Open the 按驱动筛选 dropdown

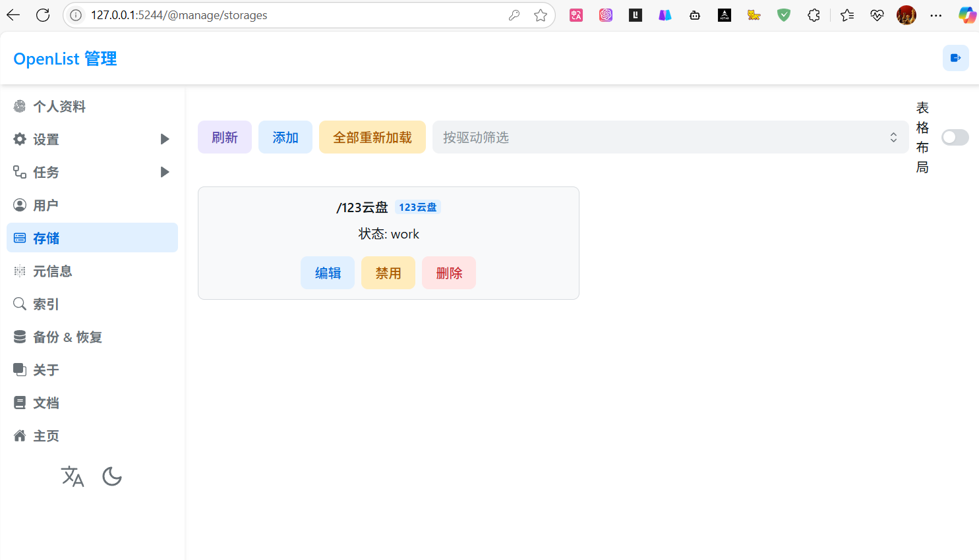(x=670, y=137)
